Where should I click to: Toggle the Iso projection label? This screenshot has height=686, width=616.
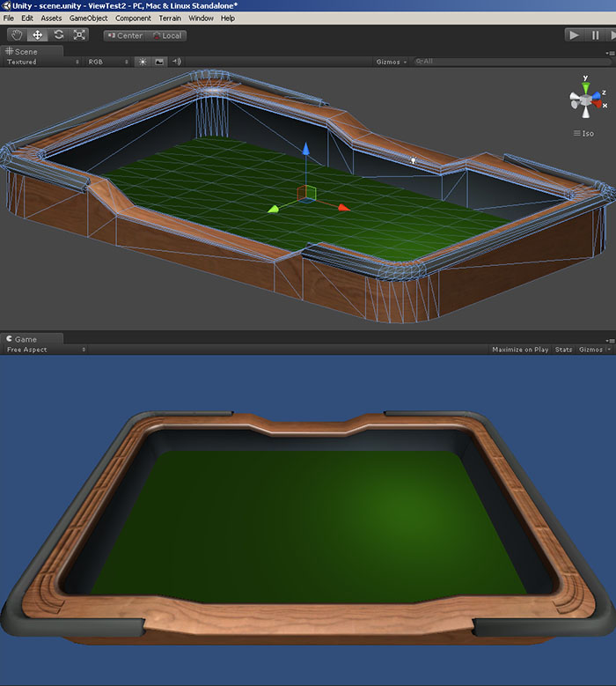click(x=583, y=134)
